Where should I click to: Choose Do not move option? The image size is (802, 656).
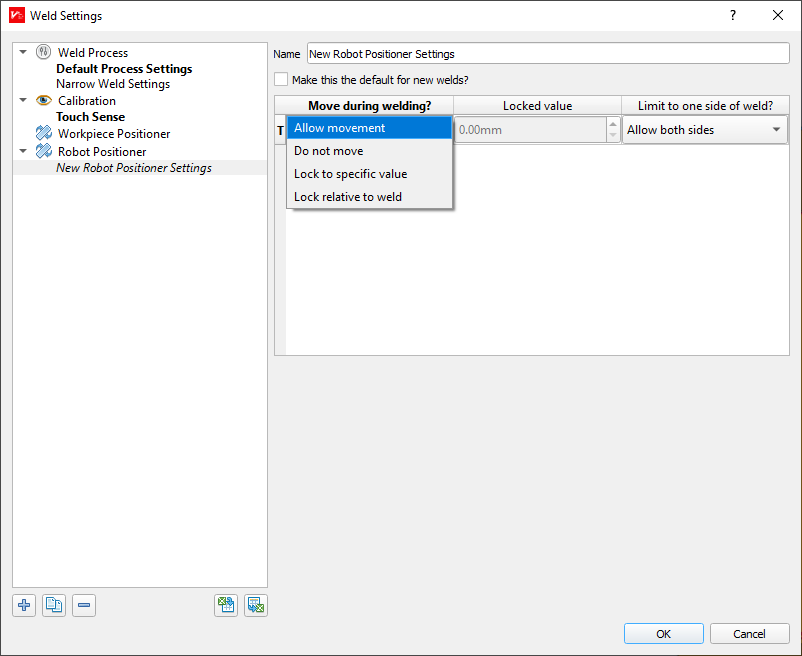click(x=369, y=151)
